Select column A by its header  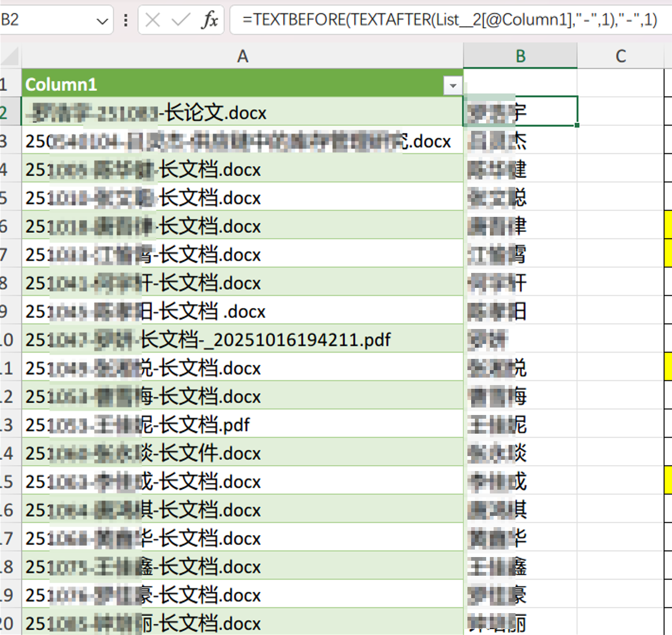coord(243,56)
